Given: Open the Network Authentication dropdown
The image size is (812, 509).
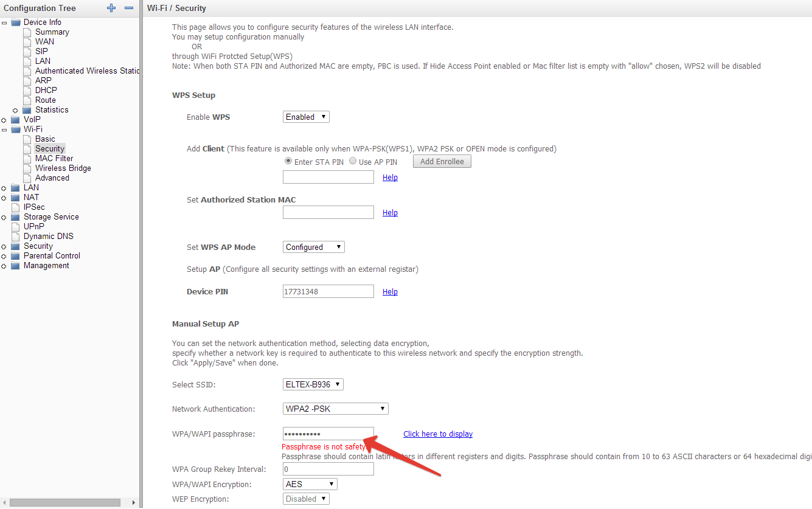Looking at the screenshot, I should point(335,409).
